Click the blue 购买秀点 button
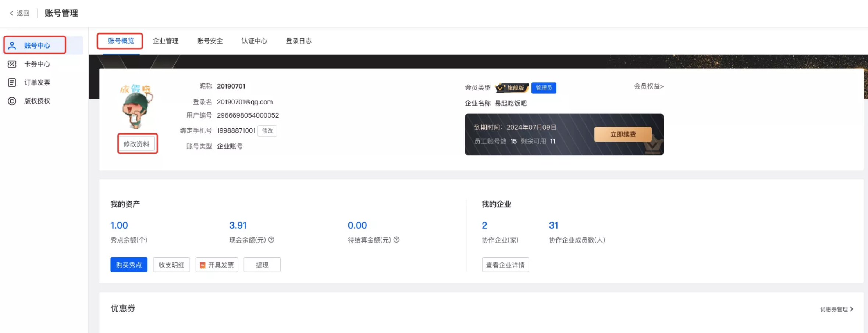This screenshot has width=868, height=333. pyautogui.click(x=129, y=265)
